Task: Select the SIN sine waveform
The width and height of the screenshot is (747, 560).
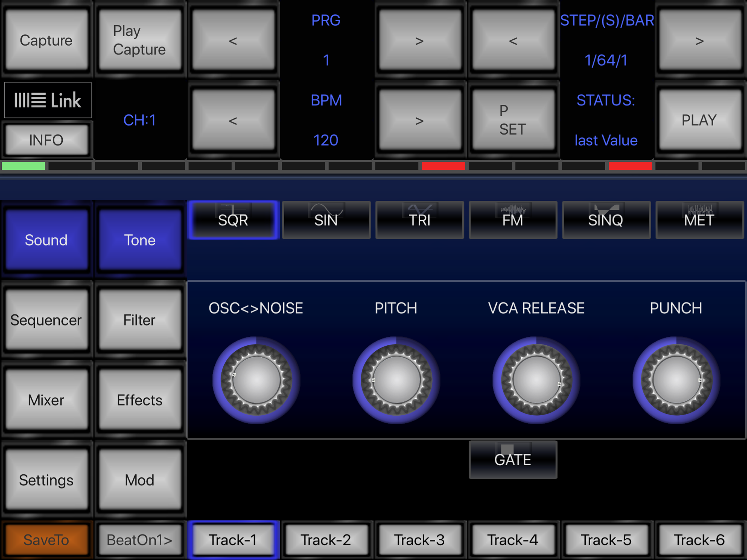Action: point(326,220)
